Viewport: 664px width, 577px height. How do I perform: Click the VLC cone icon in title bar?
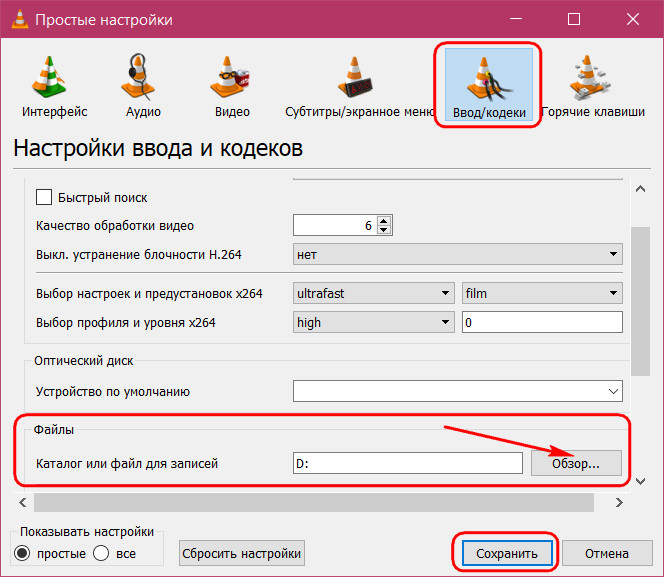click(19, 19)
